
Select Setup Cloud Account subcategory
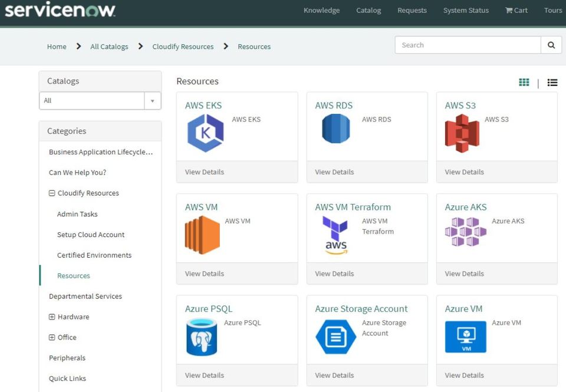[x=91, y=235]
